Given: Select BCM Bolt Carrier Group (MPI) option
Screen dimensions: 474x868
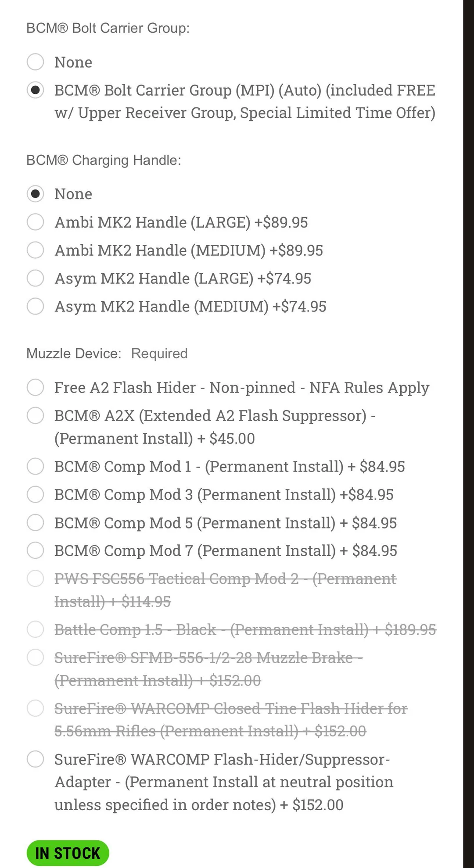Looking at the screenshot, I should (x=35, y=90).
